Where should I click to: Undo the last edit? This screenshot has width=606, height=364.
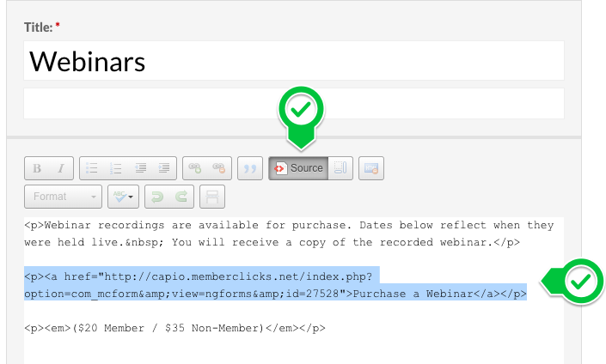[x=157, y=197]
